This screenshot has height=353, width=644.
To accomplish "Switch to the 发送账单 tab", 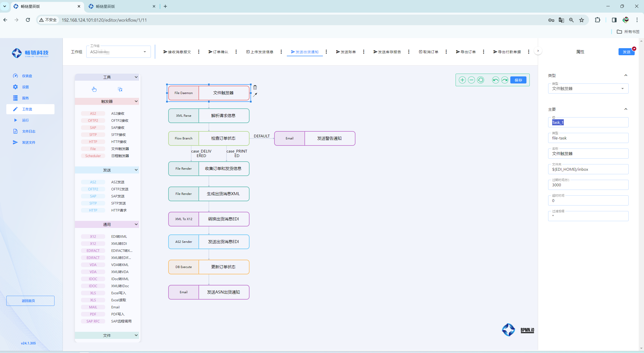I will point(346,52).
